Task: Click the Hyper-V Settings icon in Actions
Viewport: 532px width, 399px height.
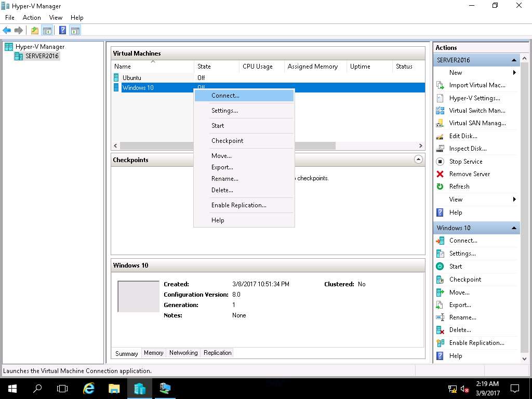Action: (440, 98)
